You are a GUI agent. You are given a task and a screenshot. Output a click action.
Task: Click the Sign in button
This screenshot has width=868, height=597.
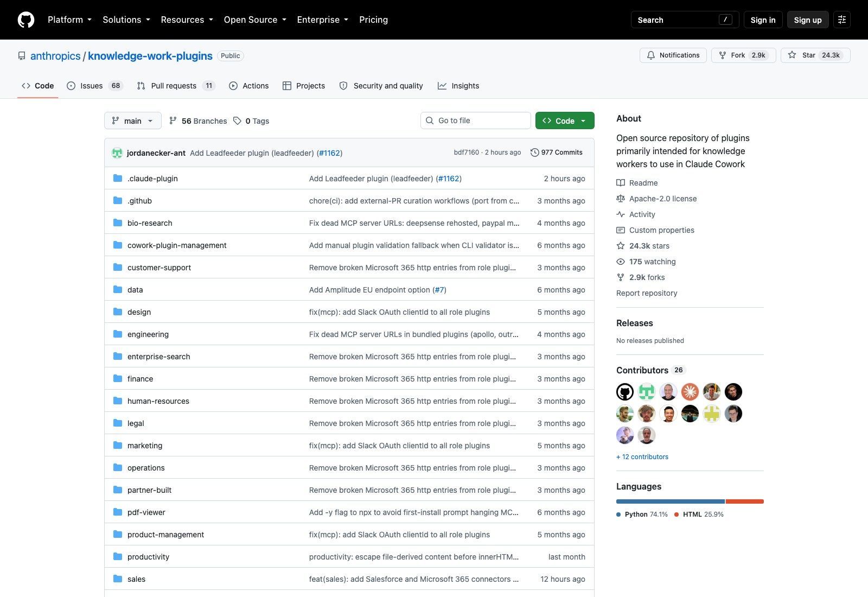(x=763, y=20)
